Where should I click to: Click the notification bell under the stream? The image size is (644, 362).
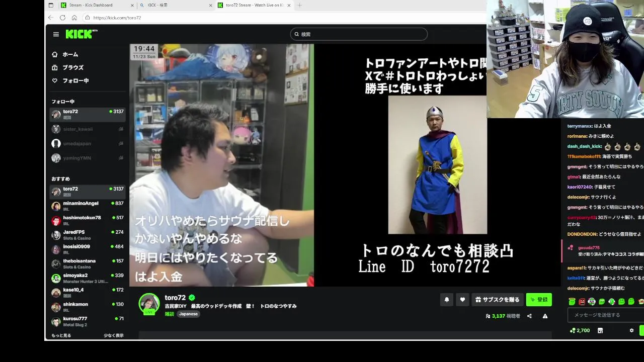coord(447,300)
